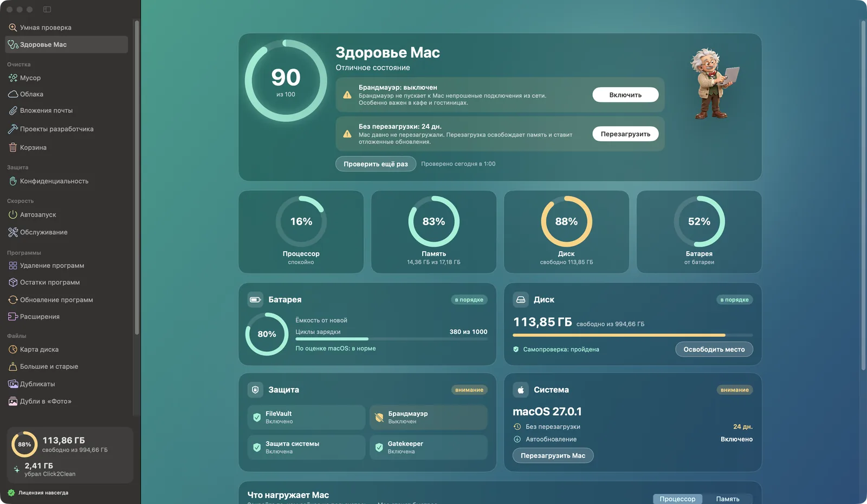Click the 80% battery capacity ring

[x=267, y=334]
